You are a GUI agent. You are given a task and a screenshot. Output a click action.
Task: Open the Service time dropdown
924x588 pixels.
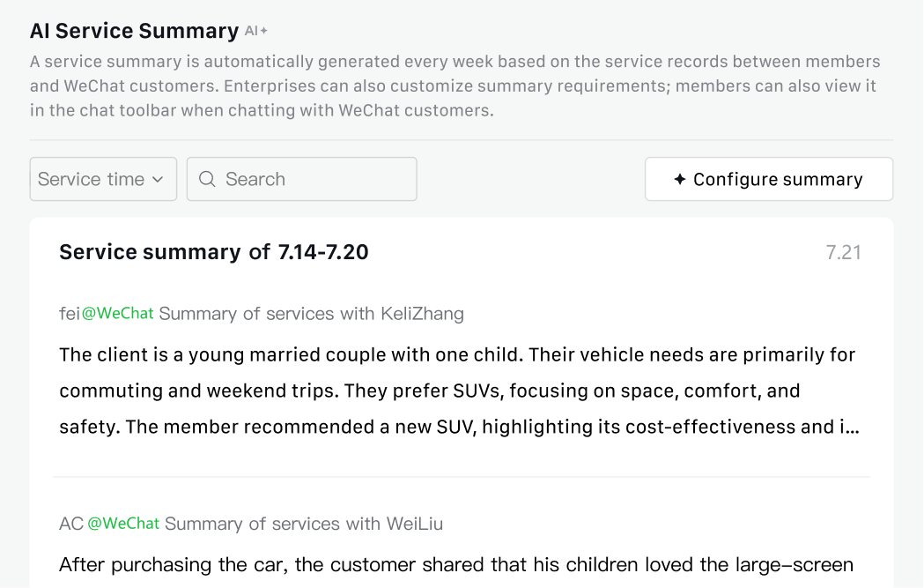coord(103,179)
